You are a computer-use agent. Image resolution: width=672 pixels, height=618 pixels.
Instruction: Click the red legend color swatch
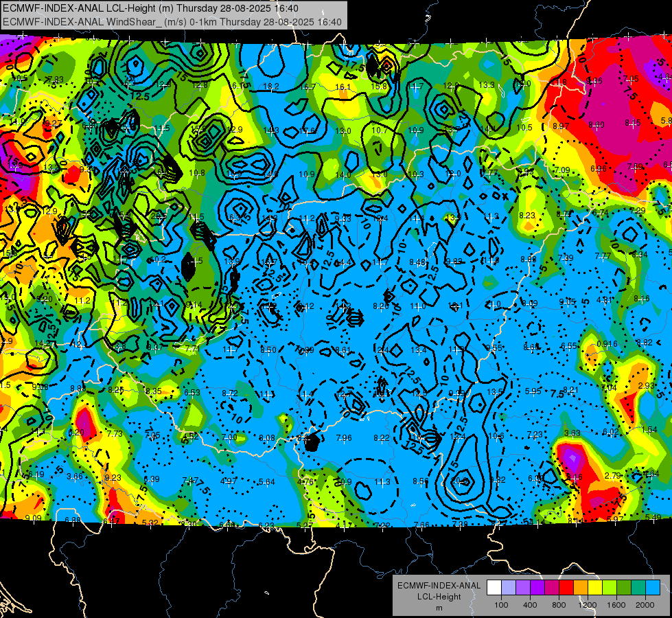[x=566, y=588]
